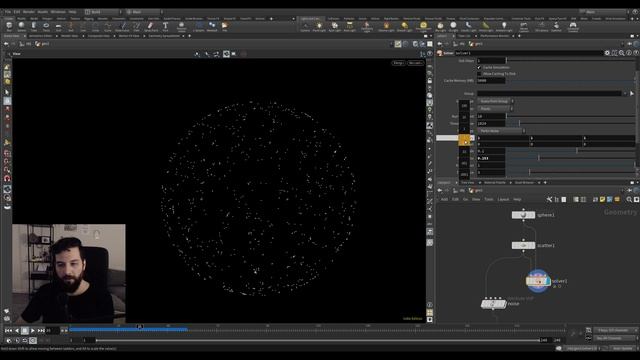Adjust the slider beside value 1024
Viewport: 640px width, 360px height.
570,123
